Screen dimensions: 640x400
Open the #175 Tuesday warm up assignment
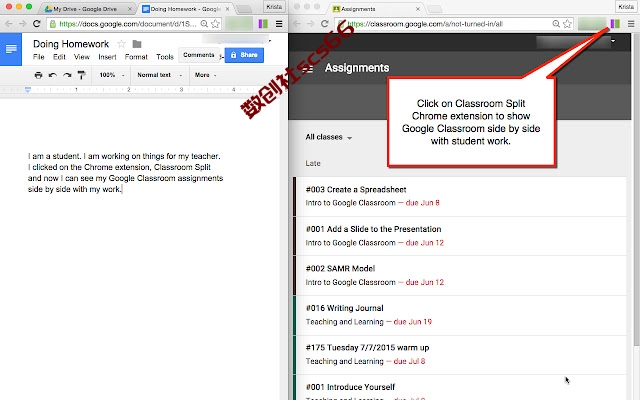pyautogui.click(x=460, y=355)
